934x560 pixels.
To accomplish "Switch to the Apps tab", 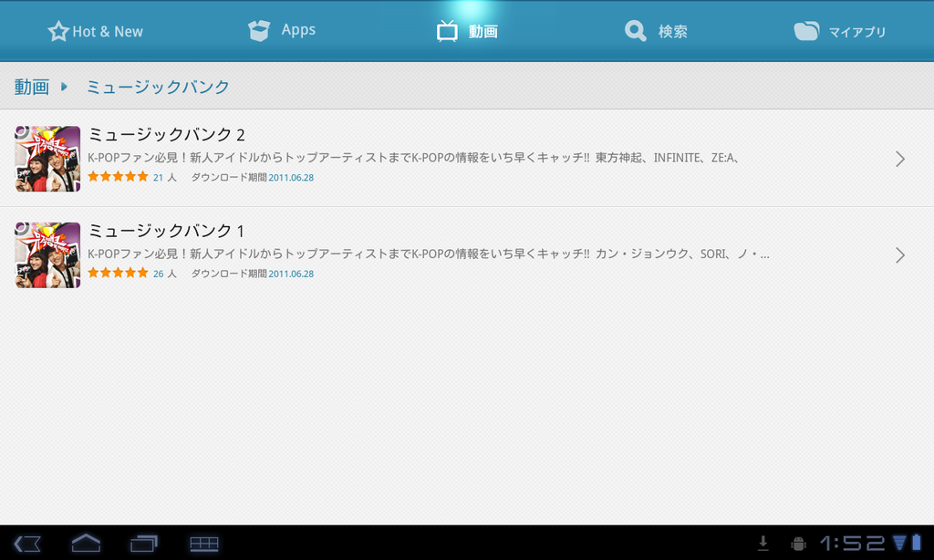I will tap(282, 30).
